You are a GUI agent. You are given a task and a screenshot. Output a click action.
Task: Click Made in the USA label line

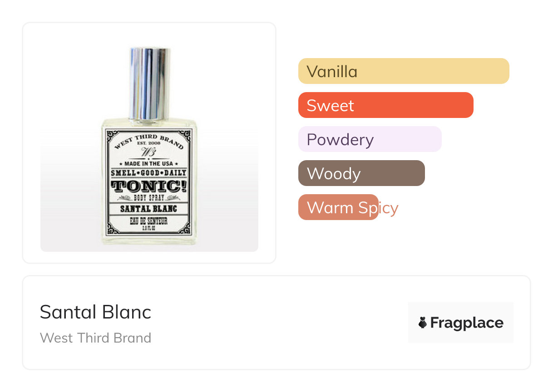pyautogui.click(x=149, y=163)
